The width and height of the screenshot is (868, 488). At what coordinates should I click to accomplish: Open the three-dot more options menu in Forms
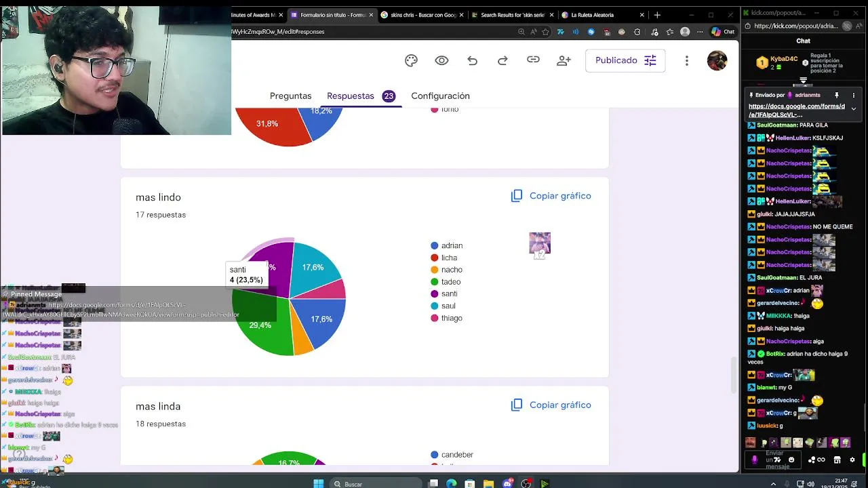686,60
